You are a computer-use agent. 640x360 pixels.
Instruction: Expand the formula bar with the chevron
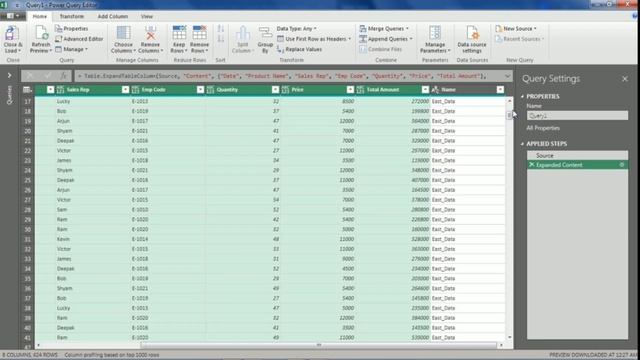(x=507, y=76)
